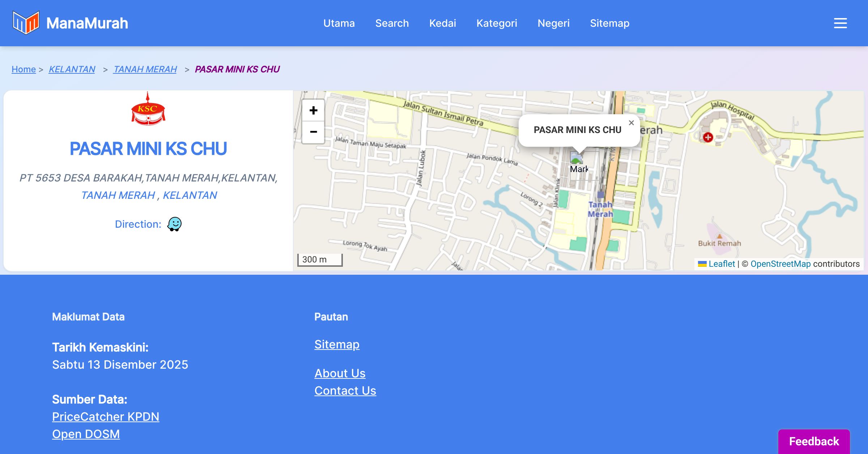Open the Contact Us footer link

[345, 391]
